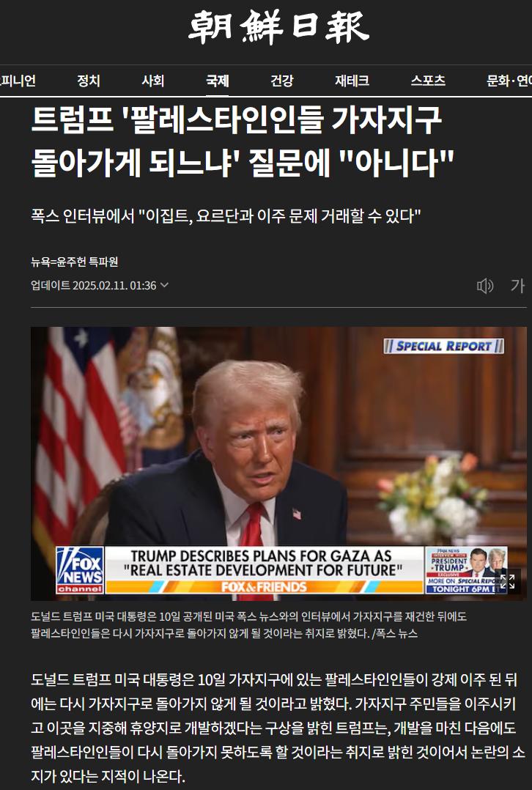Image resolution: width=532 pixels, height=790 pixels.
Task: Click the first article body paragraph
Action: coord(278,728)
